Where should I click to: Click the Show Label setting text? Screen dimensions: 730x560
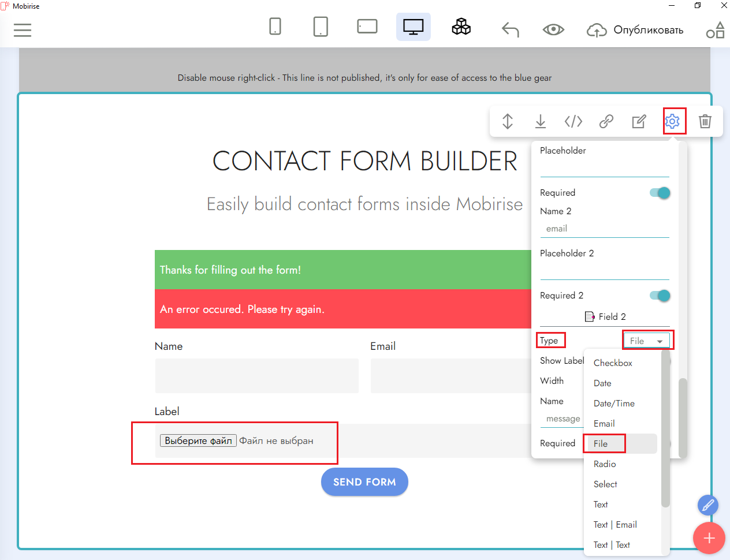(x=562, y=360)
